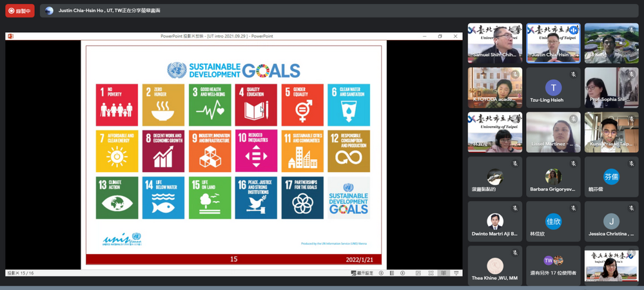Select the Reading view icon in status bar

click(444, 273)
